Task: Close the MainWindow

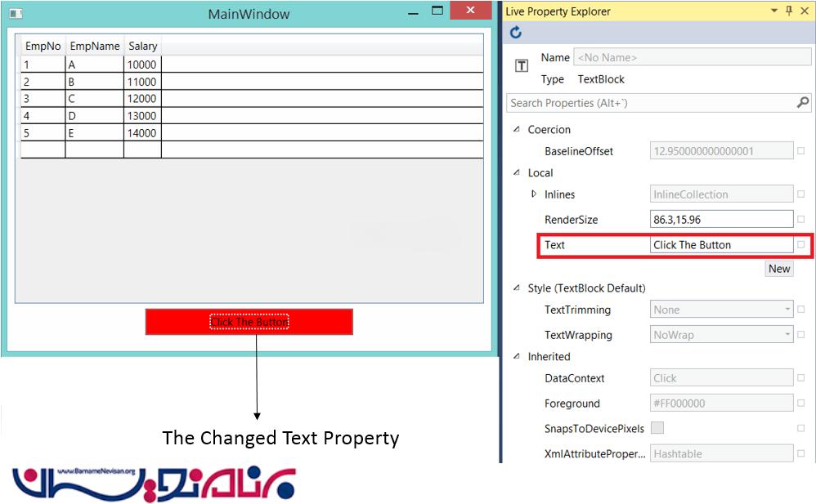Action: (x=470, y=10)
